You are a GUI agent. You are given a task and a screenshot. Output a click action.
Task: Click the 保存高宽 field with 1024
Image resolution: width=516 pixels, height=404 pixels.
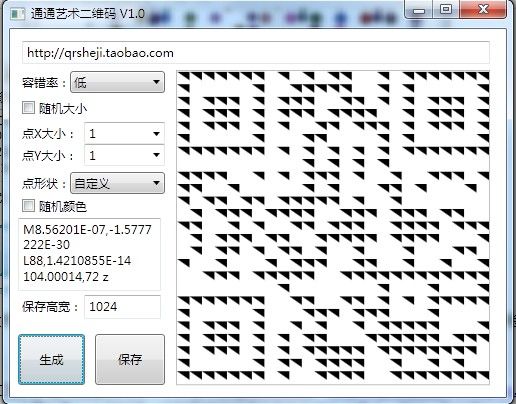click(x=122, y=307)
